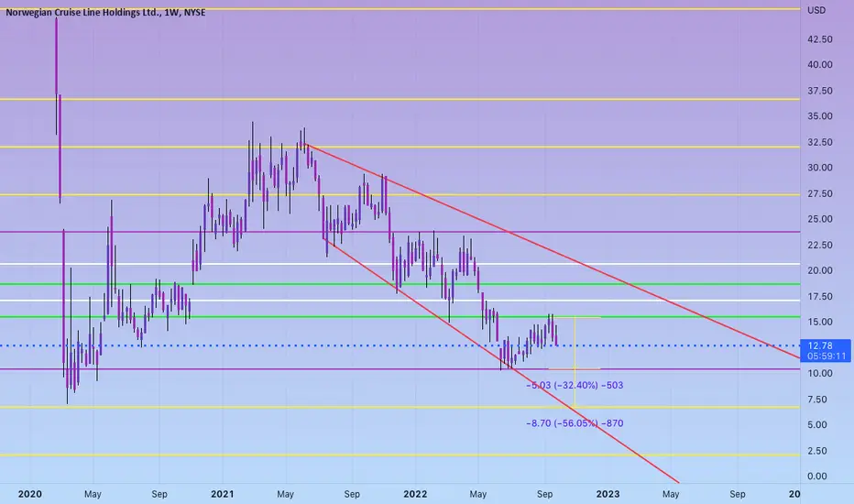Click the 15.00 price axis label
This screenshot has height=504, width=854.
(820, 322)
